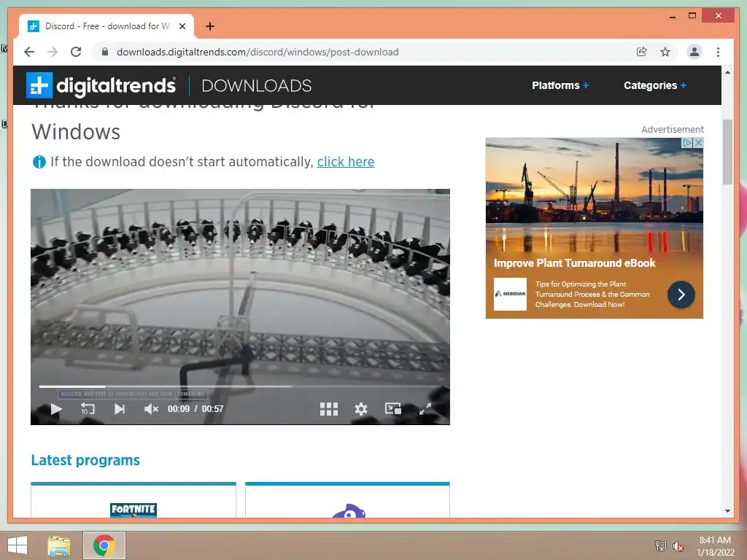Click page scrollbar up arrow
Viewport: 747px width, 560px height.
coord(727,72)
